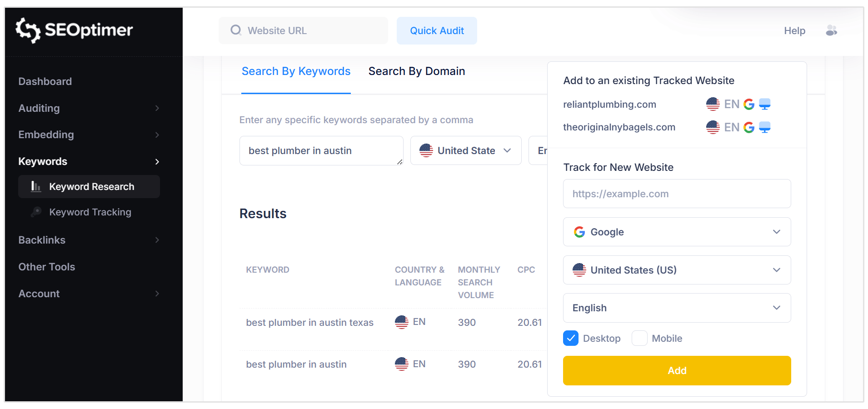Click the https://example.com URL input field

coord(677,194)
